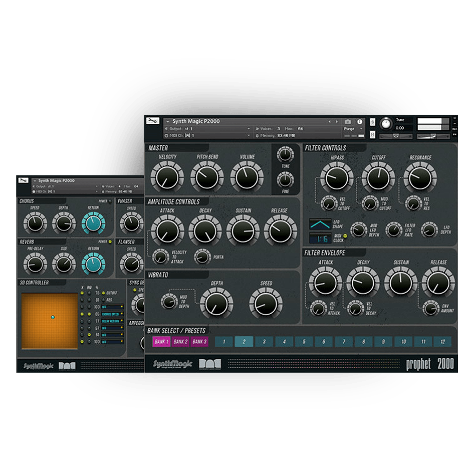Viewport: 476px width, 476px height.
Task: Open Chorus Speed assignment dropdown
Action: (x=113, y=314)
